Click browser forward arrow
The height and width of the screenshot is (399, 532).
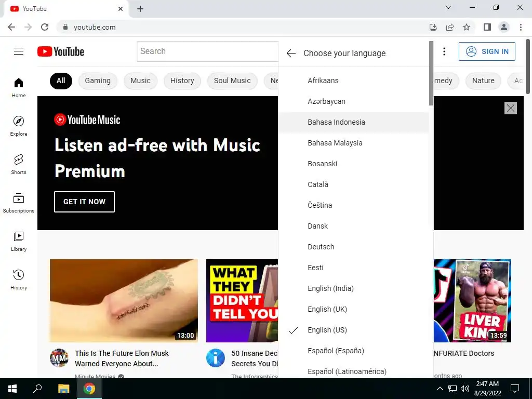tap(28, 27)
